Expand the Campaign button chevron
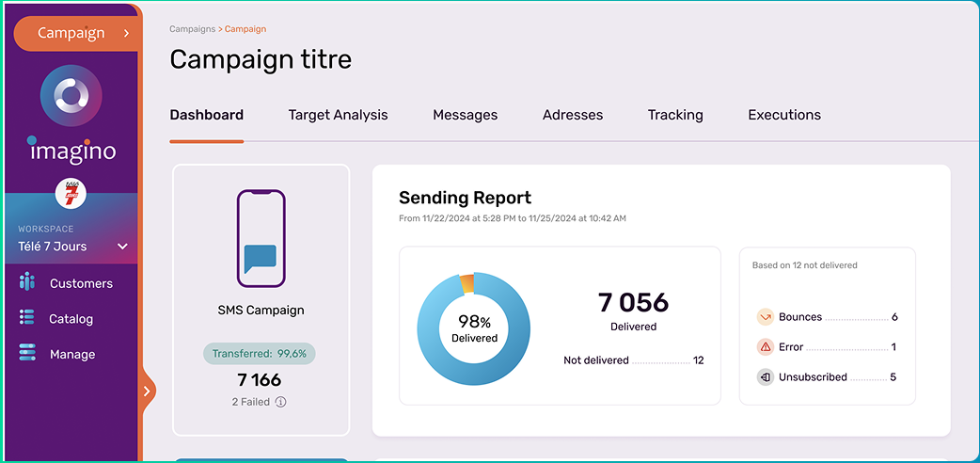The height and width of the screenshot is (463, 980). (126, 34)
